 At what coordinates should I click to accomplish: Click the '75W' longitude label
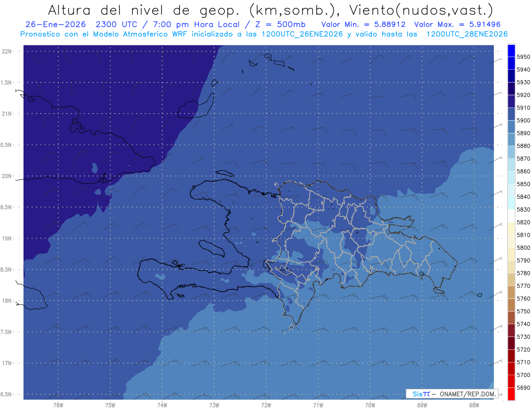coord(110,405)
